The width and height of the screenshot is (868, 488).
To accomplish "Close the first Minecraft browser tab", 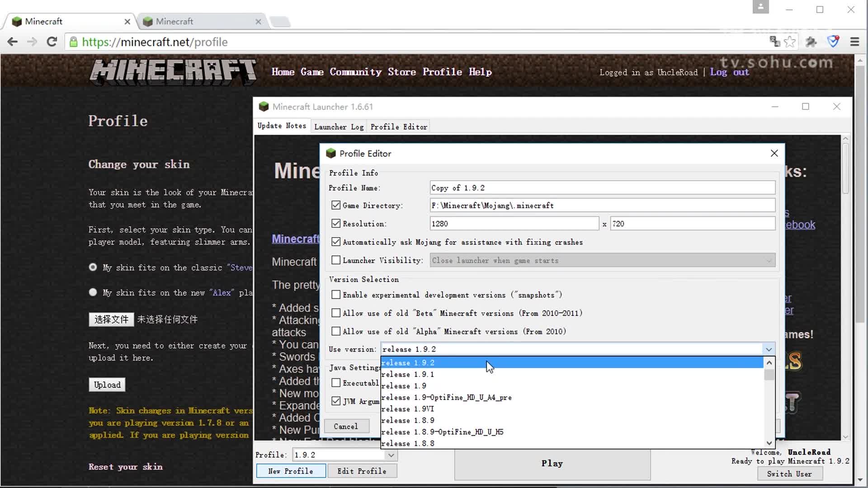I will pos(127,21).
